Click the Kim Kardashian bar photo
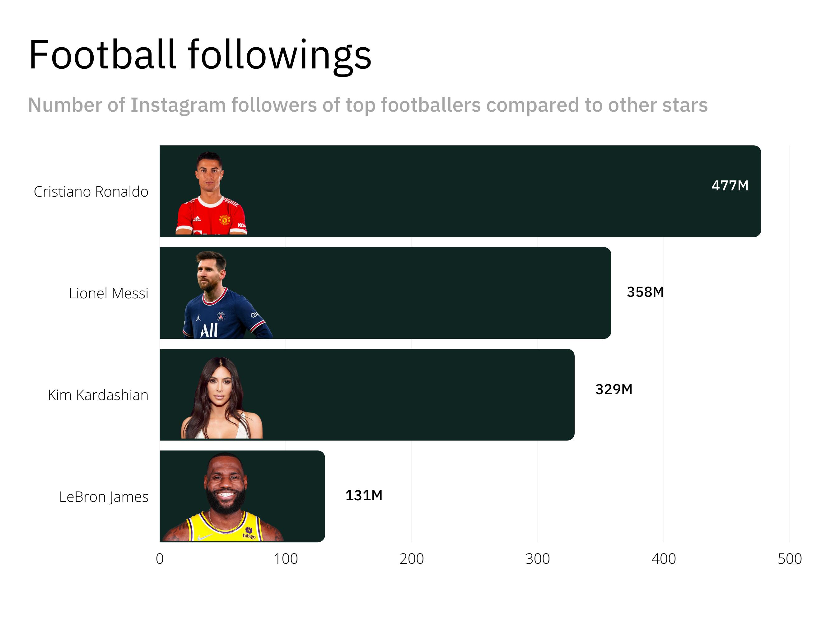The width and height of the screenshot is (840, 630). (x=222, y=398)
